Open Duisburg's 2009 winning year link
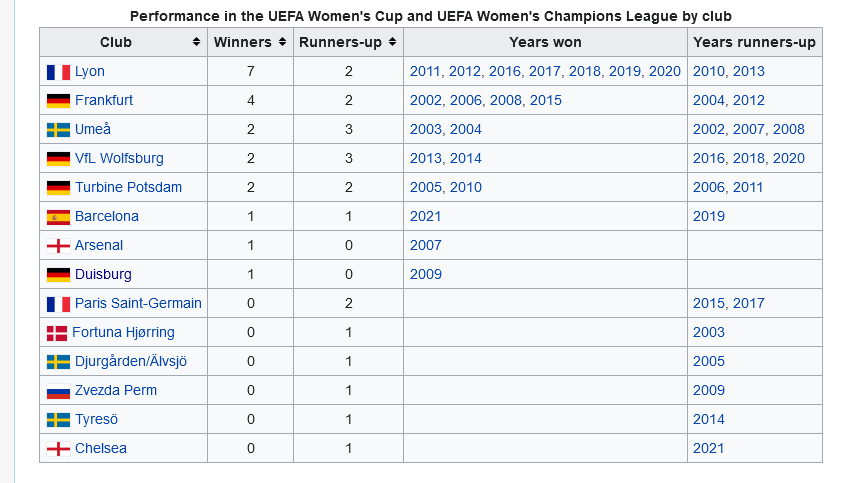Screen dimensions: 849x483 coord(426,274)
